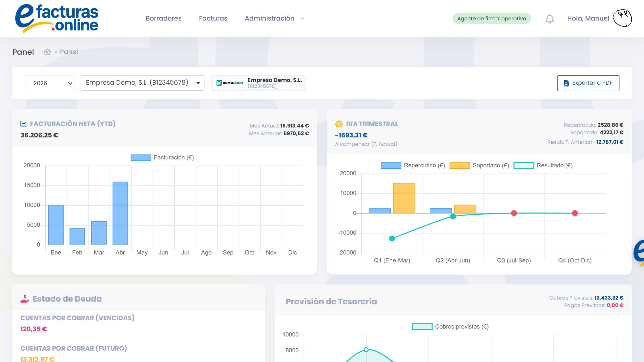Click the Cobros Previstos 13.433,32 € value
Viewport: 644px width, 362px height.
tap(609, 298)
